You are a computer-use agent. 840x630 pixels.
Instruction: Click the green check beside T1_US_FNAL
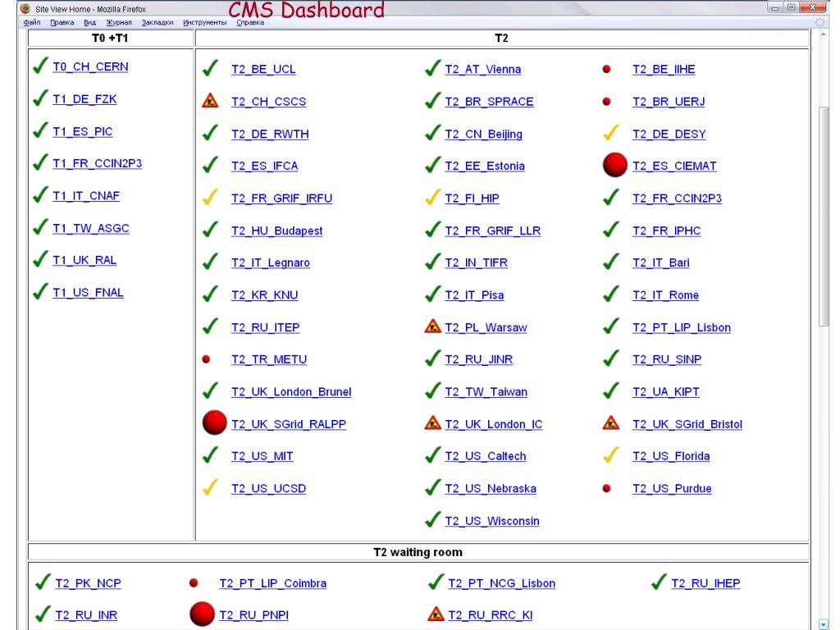coord(41,291)
